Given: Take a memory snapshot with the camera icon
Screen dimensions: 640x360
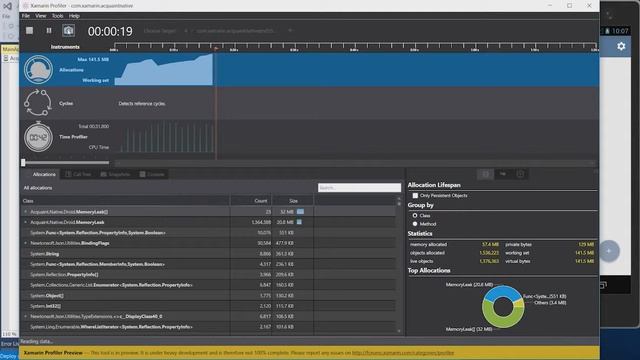Looking at the screenshot, I should coord(68,30).
